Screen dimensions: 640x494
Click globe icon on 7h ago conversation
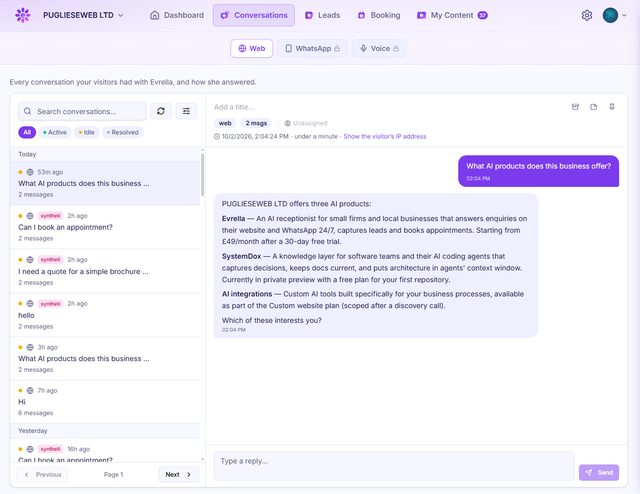tap(30, 391)
